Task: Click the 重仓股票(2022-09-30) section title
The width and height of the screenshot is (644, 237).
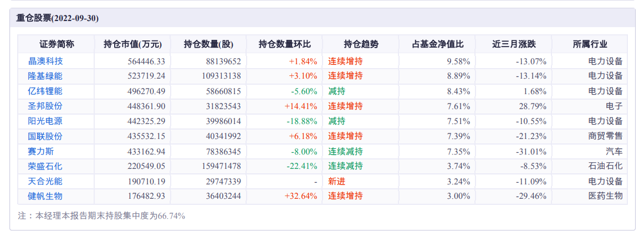Action: [x=57, y=18]
